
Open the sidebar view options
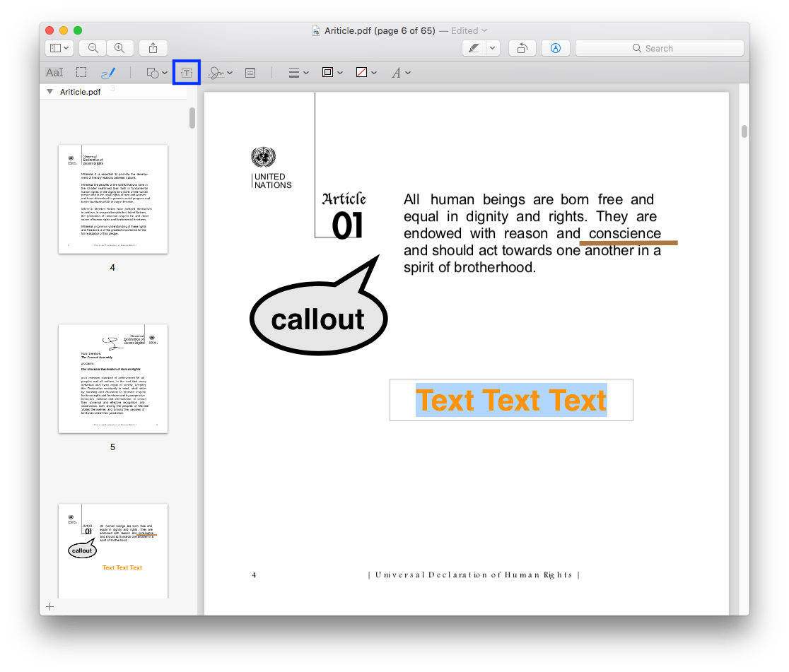pyautogui.click(x=59, y=47)
